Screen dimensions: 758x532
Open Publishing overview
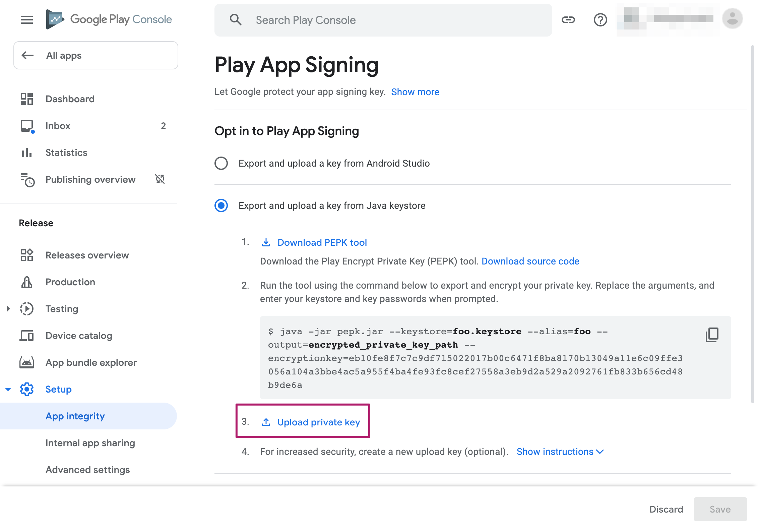pos(90,179)
